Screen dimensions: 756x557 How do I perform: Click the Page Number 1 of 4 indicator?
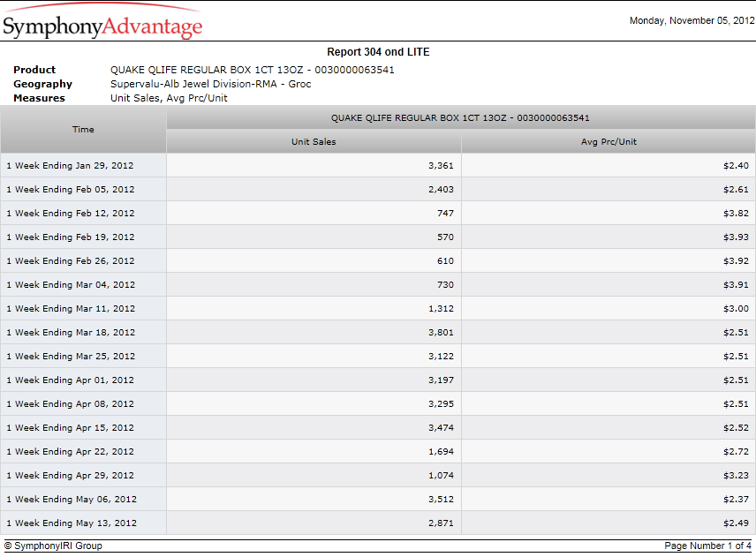coord(707,546)
